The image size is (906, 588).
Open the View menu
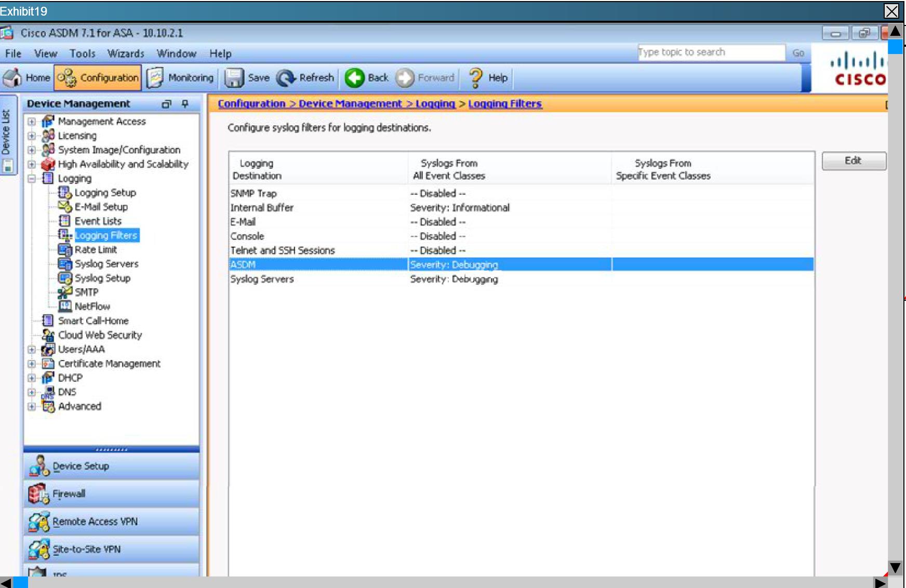pos(46,54)
